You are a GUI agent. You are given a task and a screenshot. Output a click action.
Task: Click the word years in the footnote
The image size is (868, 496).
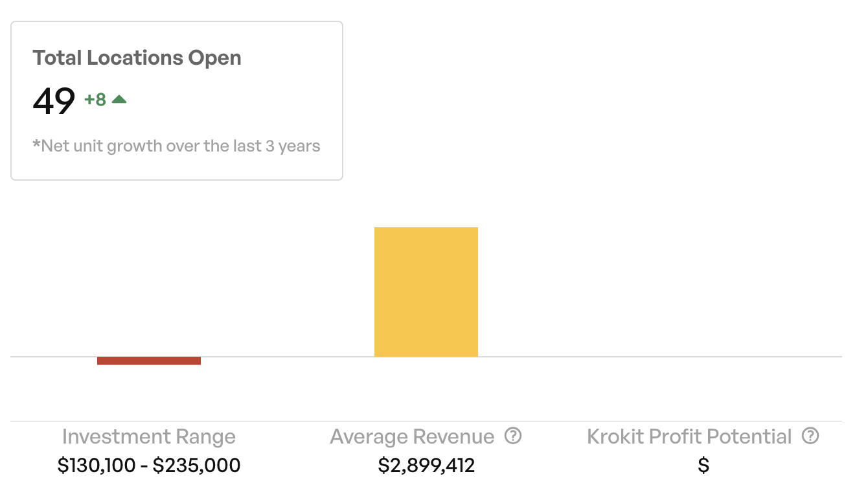click(299, 146)
